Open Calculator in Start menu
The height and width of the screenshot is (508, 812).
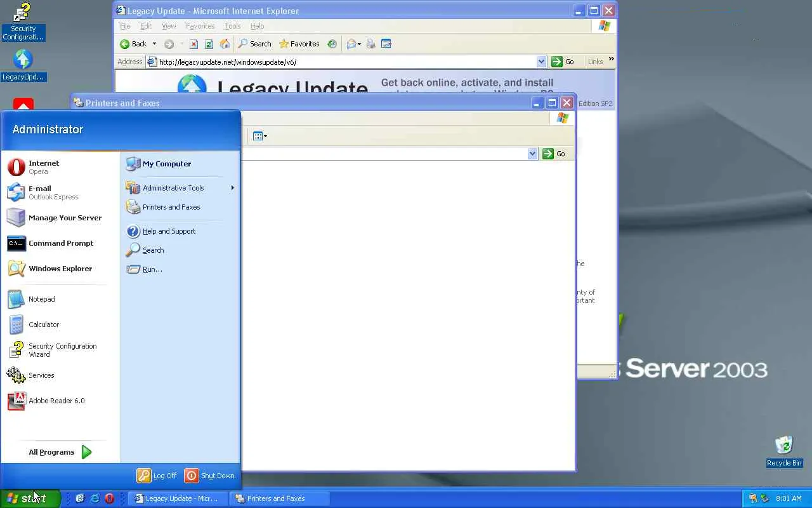coord(61,324)
